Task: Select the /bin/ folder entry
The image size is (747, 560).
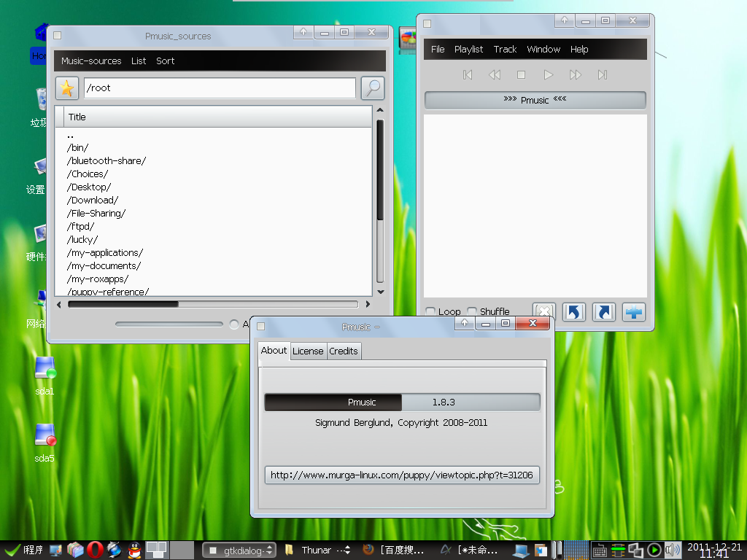Action: click(77, 147)
